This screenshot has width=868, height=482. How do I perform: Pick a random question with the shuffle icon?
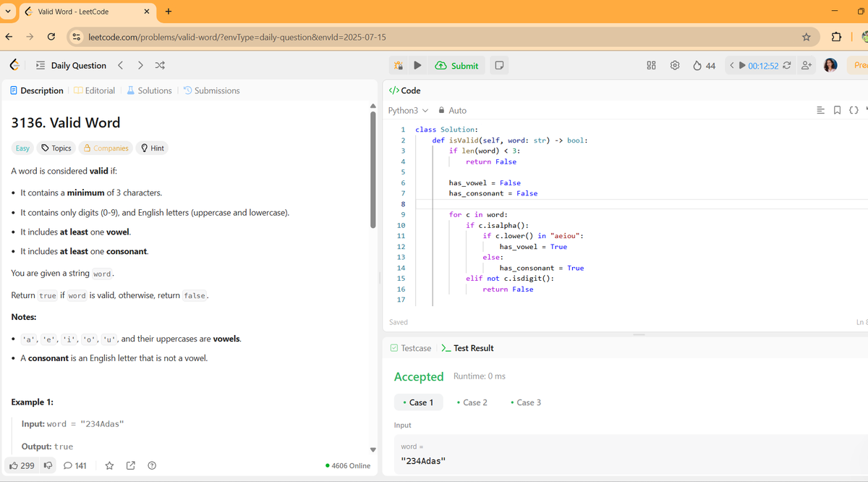point(160,65)
